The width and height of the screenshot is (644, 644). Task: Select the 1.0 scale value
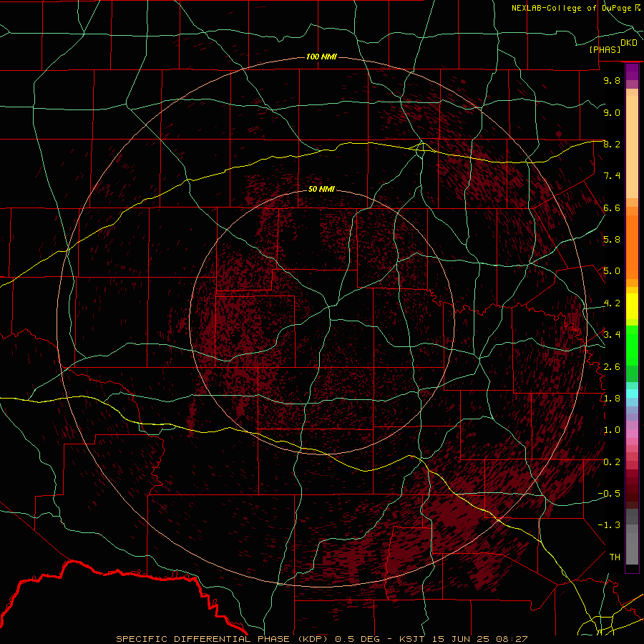(612, 430)
